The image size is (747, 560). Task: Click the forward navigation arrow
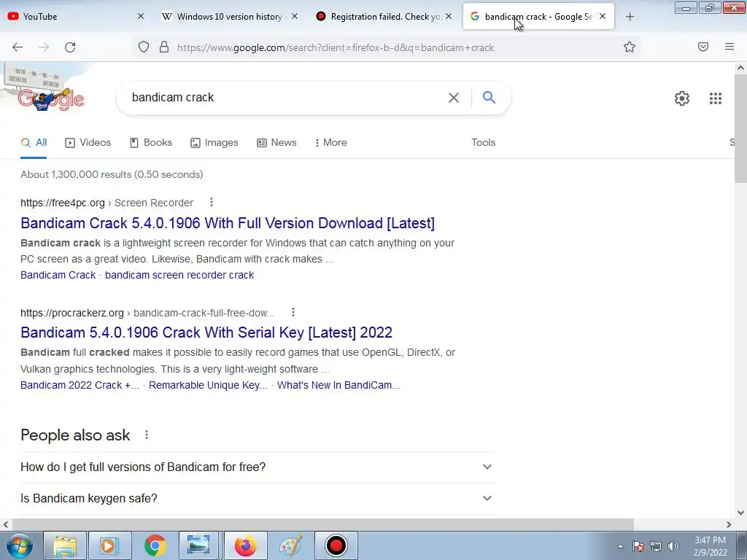[x=44, y=47]
